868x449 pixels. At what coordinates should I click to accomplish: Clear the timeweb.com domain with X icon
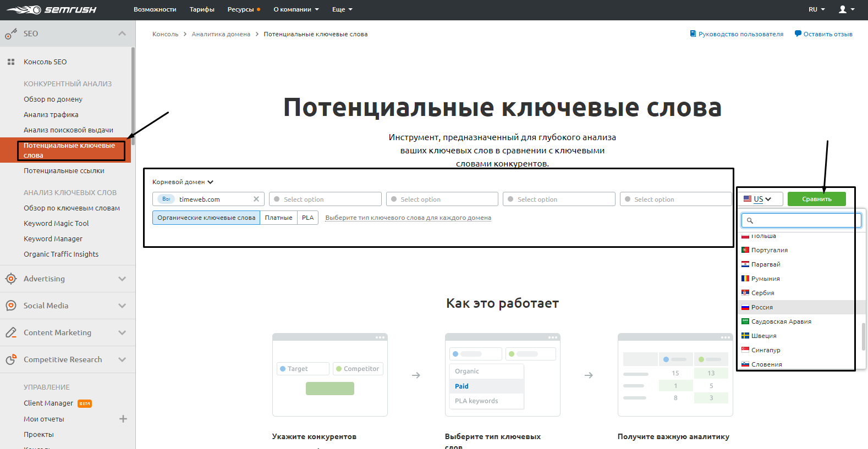[x=256, y=199]
